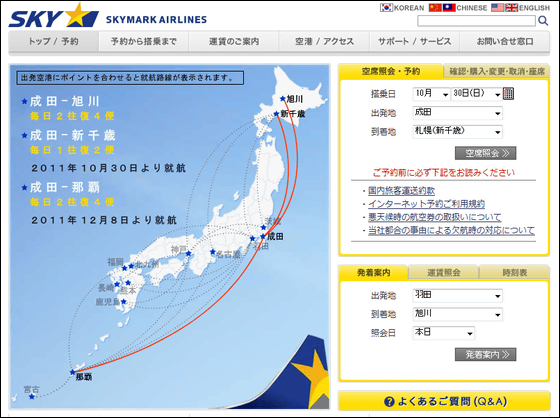Click the Taiwan flag icon
Screen dimensions: 560x418
pos(449,8)
